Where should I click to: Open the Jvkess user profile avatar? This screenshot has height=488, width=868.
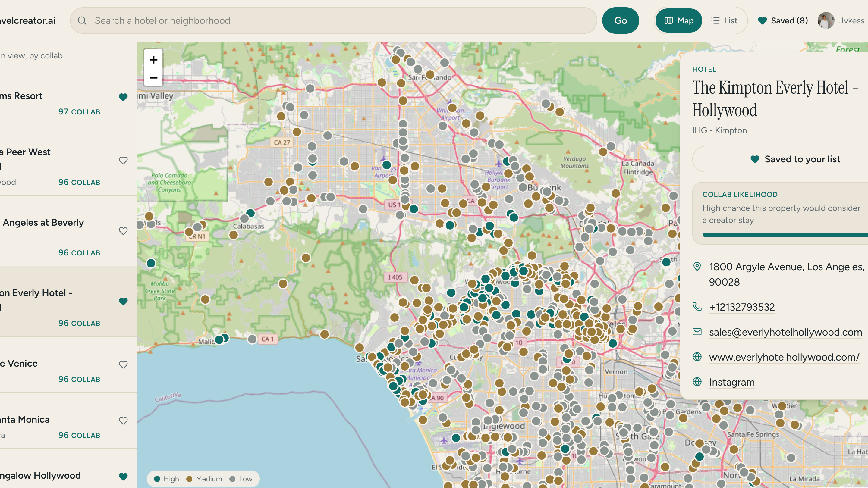[826, 20]
